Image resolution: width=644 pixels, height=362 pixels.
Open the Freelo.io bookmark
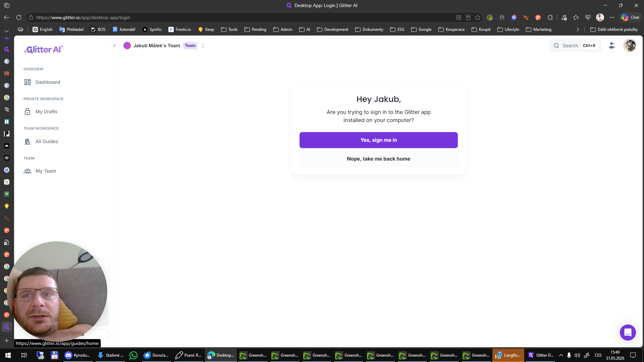[180, 29]
